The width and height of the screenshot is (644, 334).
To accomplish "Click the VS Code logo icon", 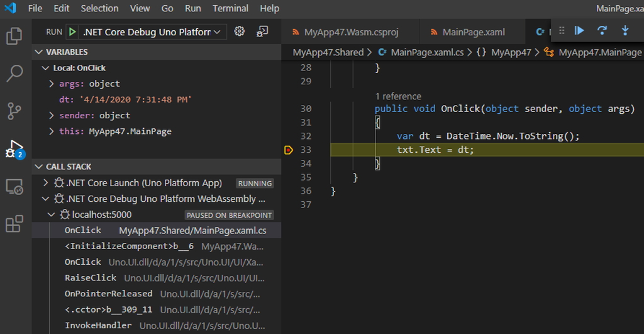I will [x=10, y=8].
